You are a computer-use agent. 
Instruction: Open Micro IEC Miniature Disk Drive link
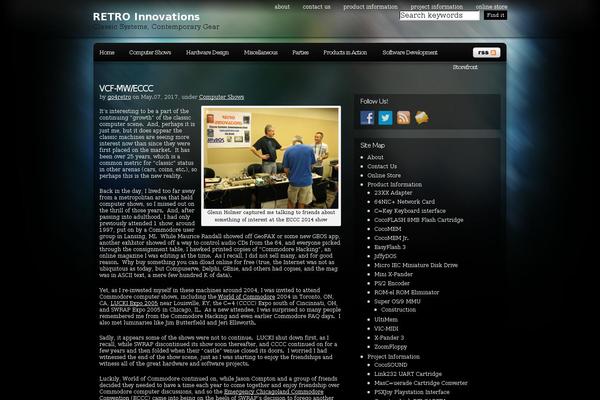(x=416, y=265)
